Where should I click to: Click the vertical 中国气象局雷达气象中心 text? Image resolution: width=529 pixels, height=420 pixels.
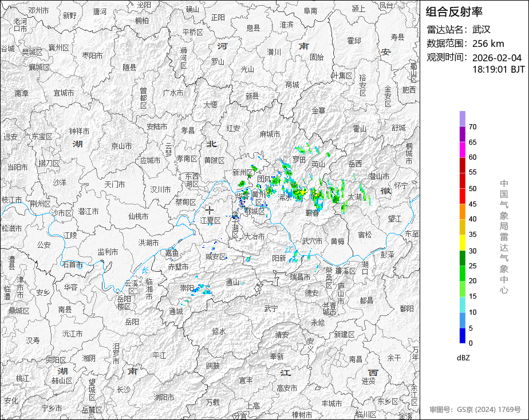[504, 237]
